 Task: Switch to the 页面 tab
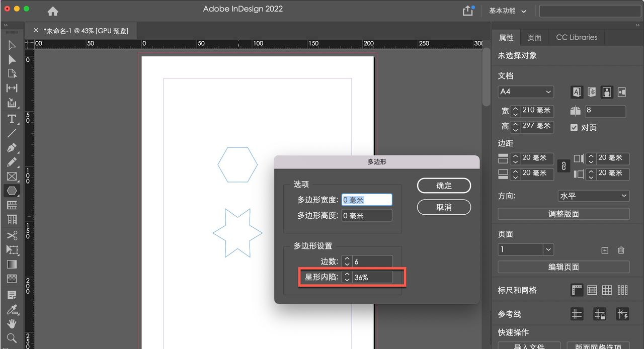534,37
